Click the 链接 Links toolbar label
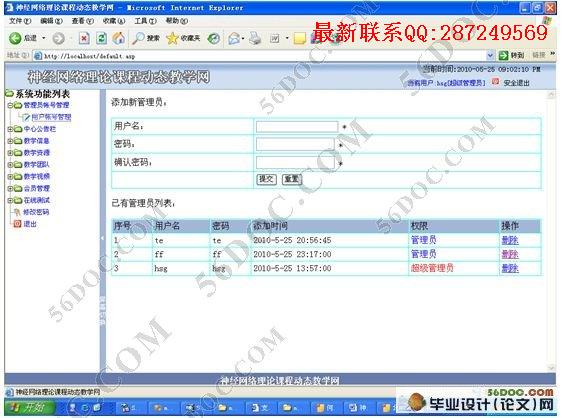The image size is (562, 418). (x=539, y=55)
